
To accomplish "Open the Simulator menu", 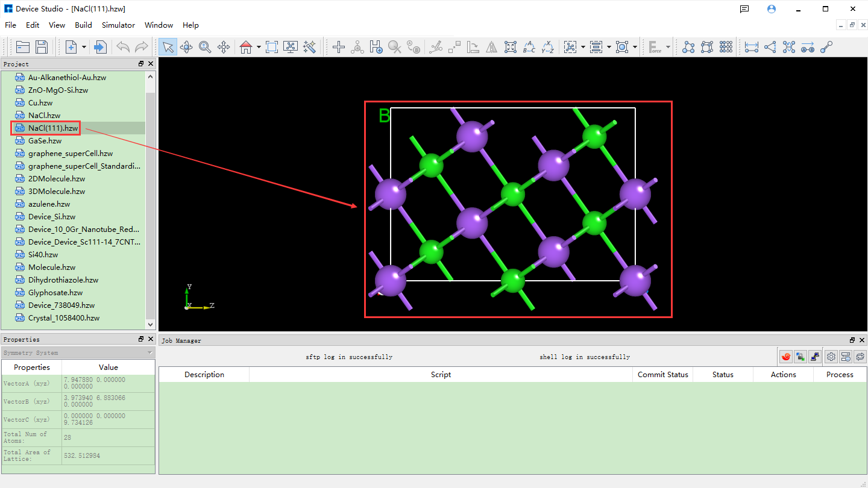I will click(x=118, y=25).
